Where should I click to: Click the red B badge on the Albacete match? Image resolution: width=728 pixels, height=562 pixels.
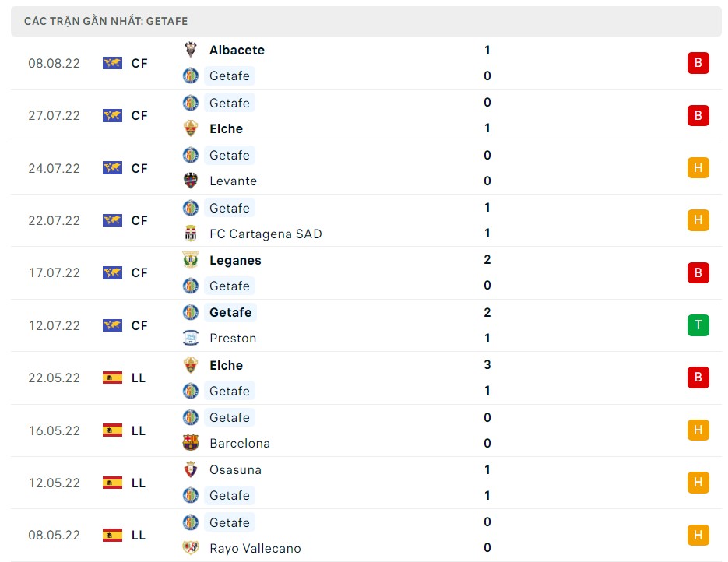(698, 63)
